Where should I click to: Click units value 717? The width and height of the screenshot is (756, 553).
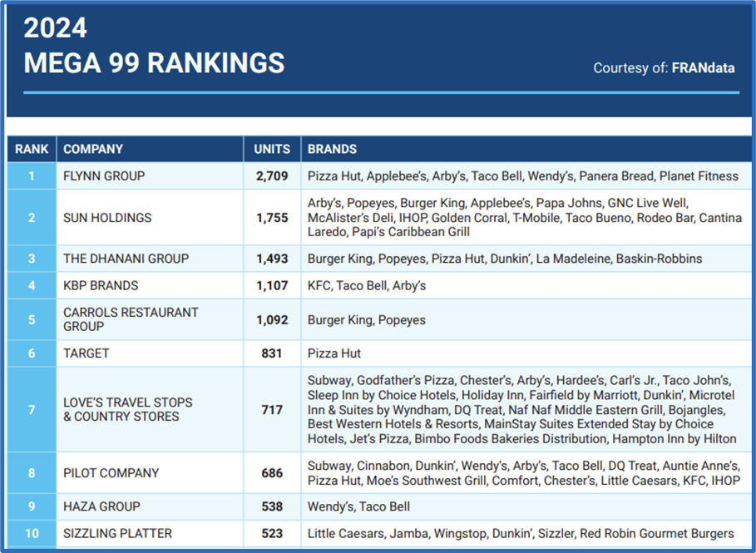click(272, 410)
